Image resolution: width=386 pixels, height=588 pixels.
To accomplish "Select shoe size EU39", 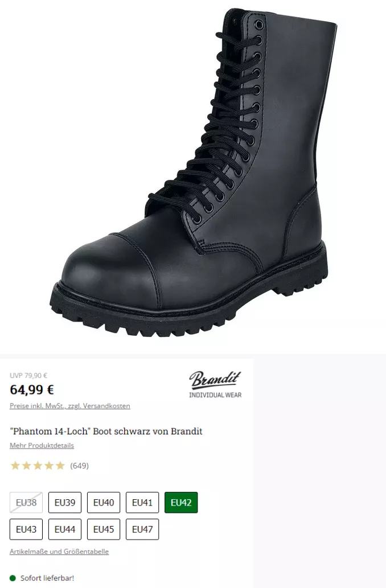I will click(x=65, y=503).
